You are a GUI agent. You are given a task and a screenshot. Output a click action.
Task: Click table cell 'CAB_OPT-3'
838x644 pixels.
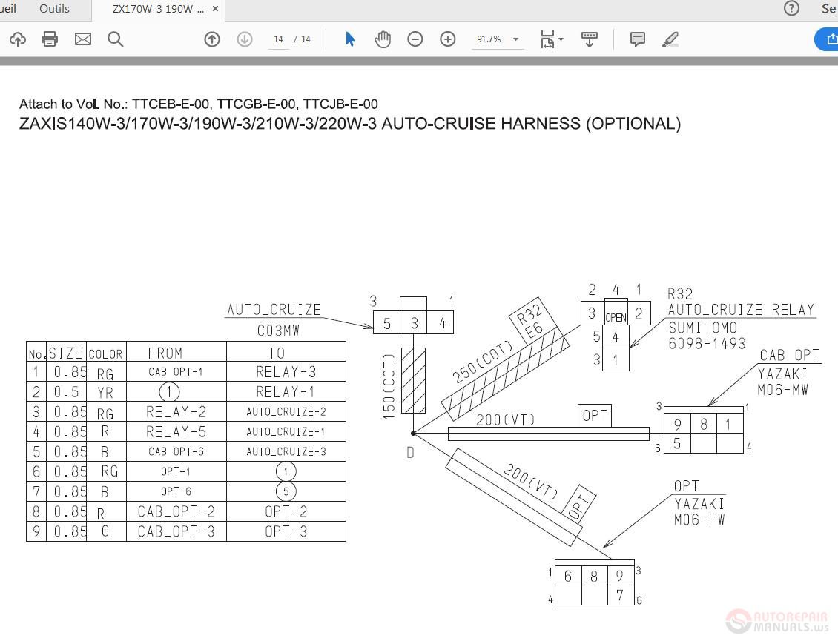[x=176, y=531]
